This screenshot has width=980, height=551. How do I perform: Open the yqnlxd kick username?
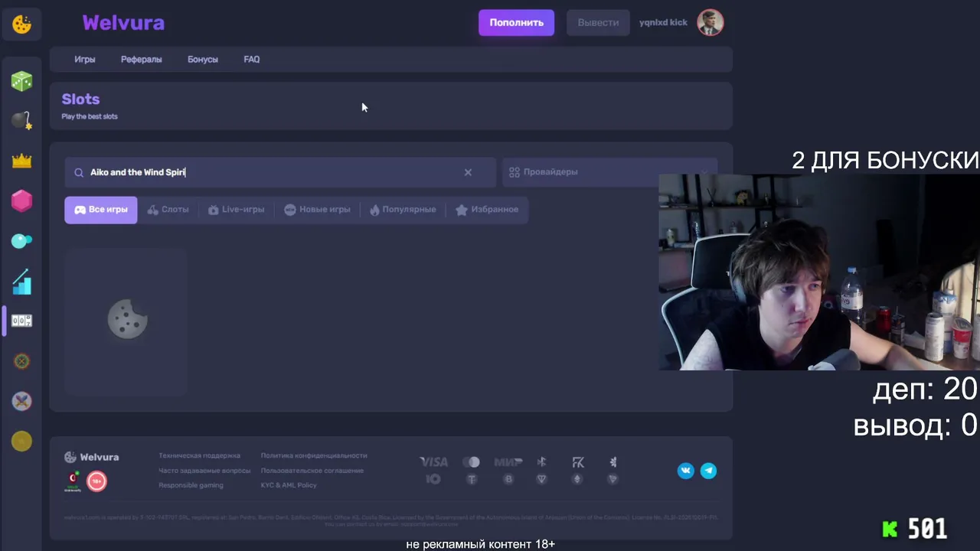tap(663, 23)
